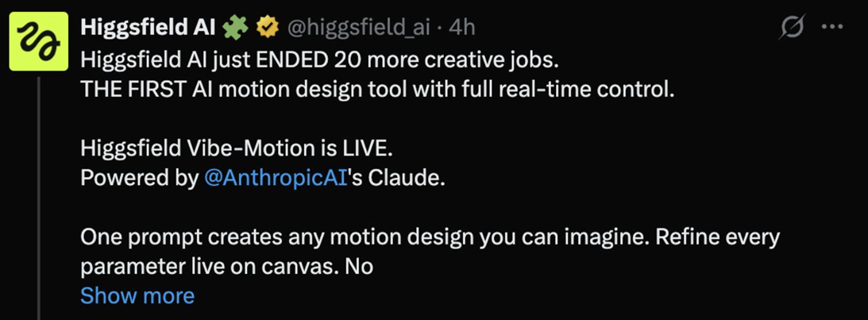Click the 'Powered by' text

point(138,179)
